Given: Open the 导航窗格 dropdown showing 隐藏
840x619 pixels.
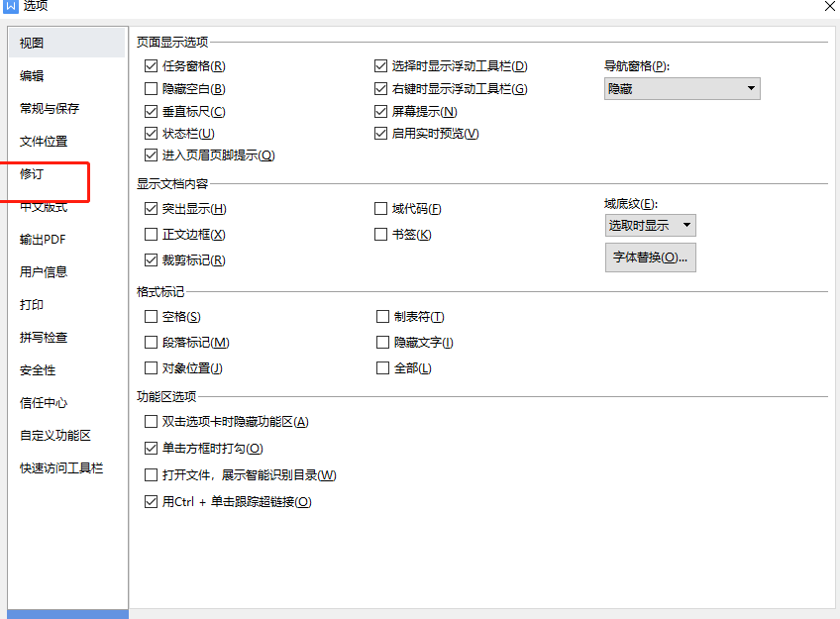Looking at the screenshot, I should [682, 88].
